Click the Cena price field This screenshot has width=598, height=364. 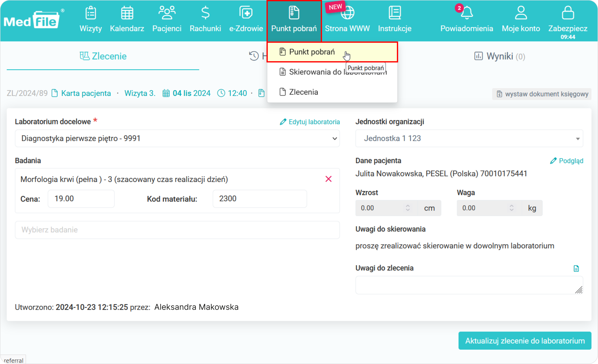[81, 199]
